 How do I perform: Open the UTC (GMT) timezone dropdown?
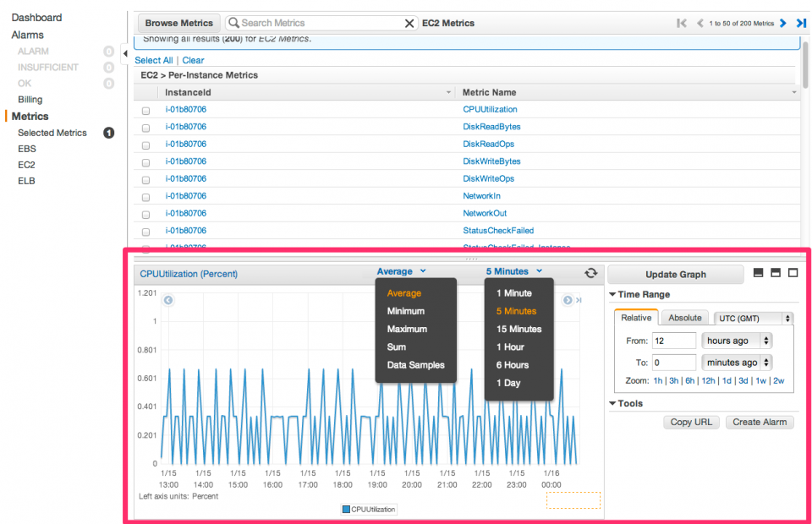[753, 318]
